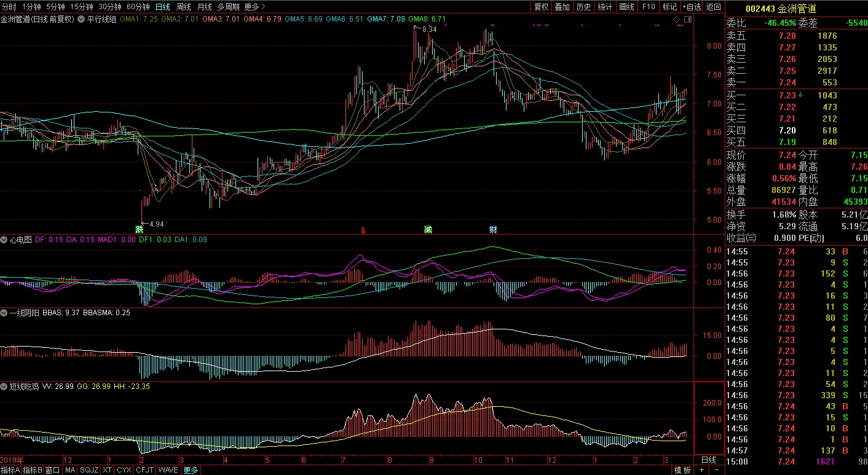Click the 日线 period label at bottom-right
868x475 pixels.
(x=709, y=460)
